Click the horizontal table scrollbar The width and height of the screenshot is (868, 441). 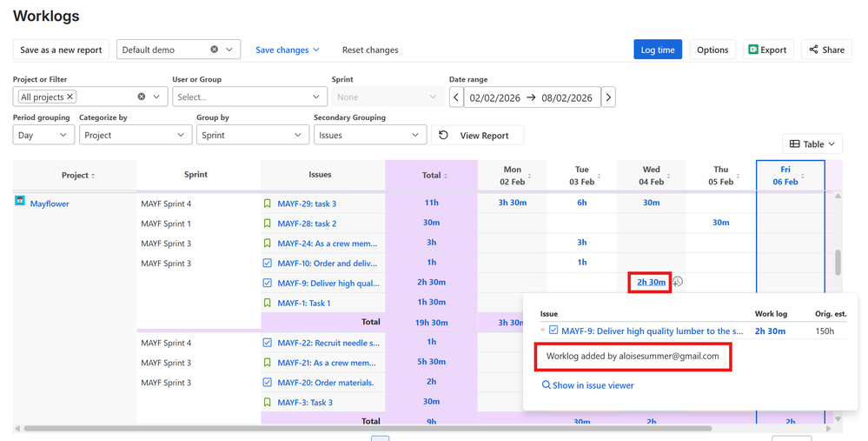tap(367, 428)
